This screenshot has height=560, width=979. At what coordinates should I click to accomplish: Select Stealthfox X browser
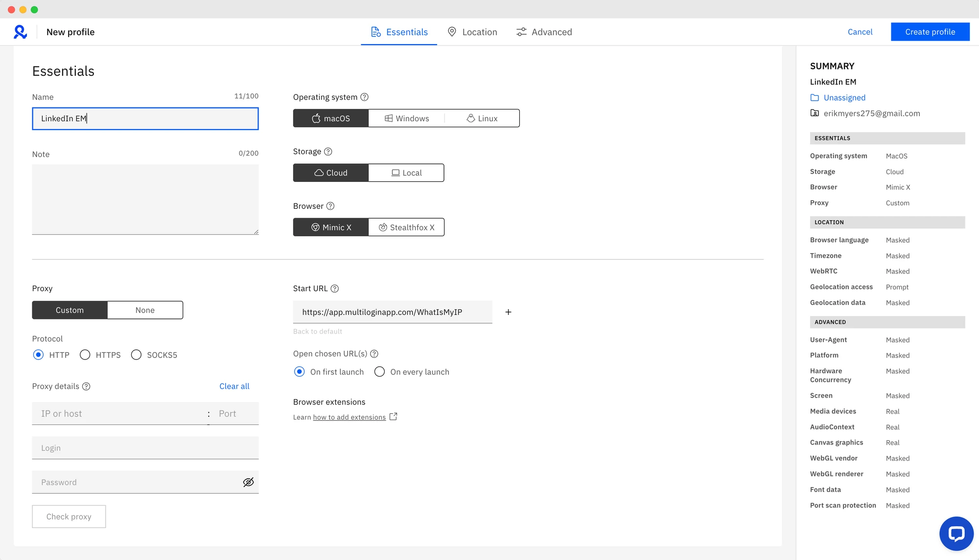(x=406, y=227)
